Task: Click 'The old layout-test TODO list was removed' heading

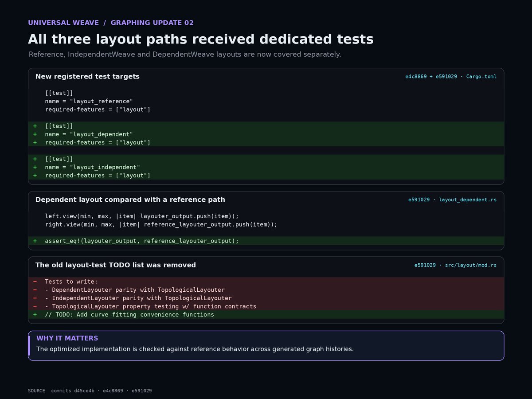Action: [x=116, y=265]
